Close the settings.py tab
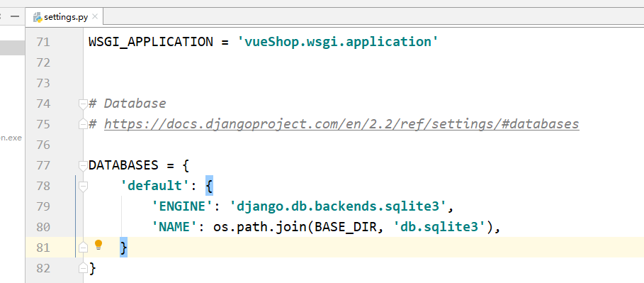Image resolution: width=644 pixels, height=283 pixels. point(95,16)
